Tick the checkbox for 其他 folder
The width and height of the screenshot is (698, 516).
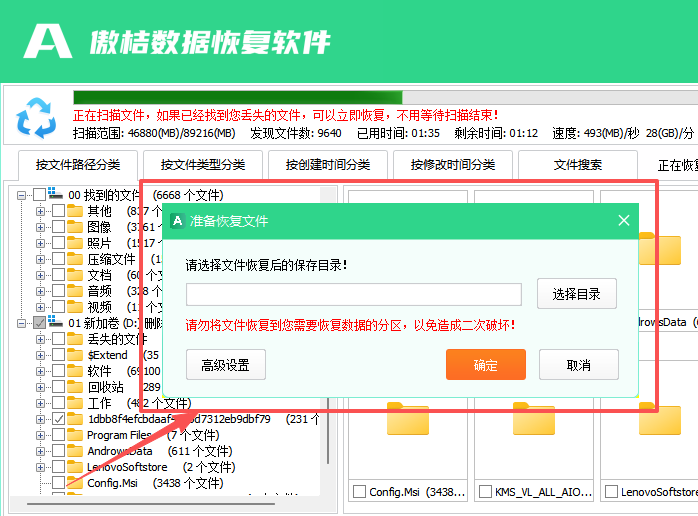59,211
